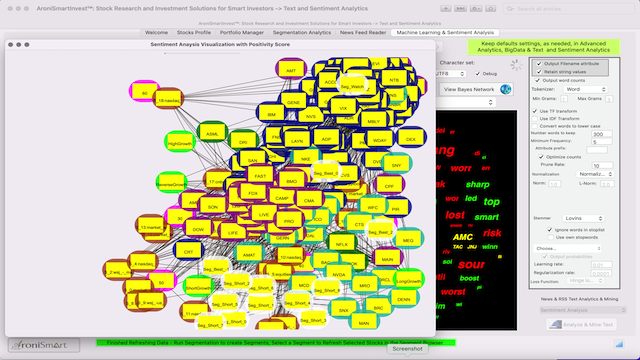The height and width of the screenshot is (360, 640).
Task: Uncheck Ignore words in stoplist
Action: coord(550,230)
